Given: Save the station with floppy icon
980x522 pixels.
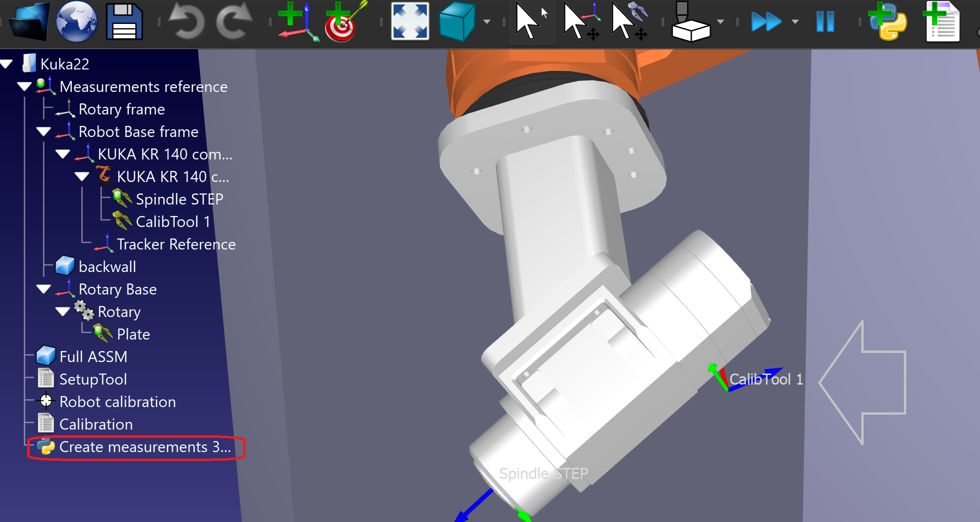Looking at the screenshot, I should [x=124, y=22].
